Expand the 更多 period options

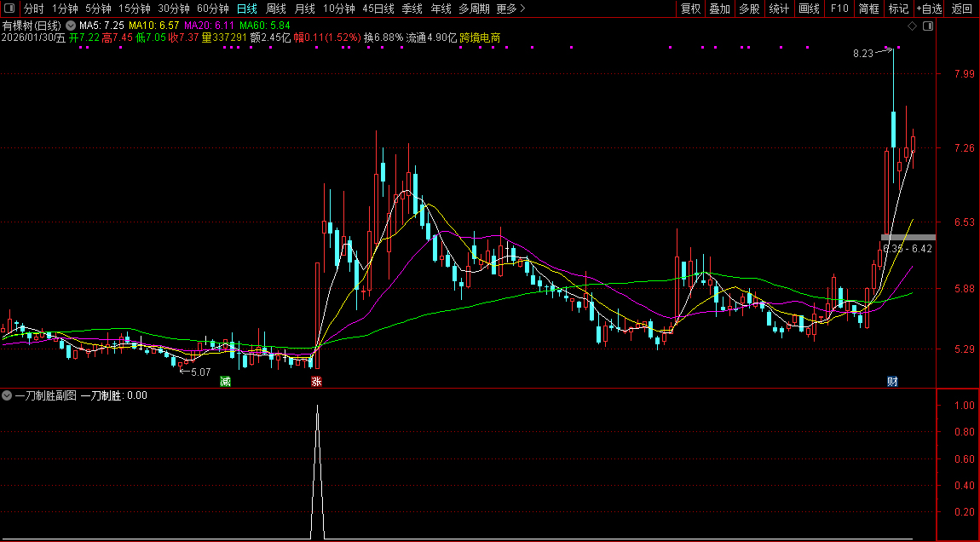point(510,9)
